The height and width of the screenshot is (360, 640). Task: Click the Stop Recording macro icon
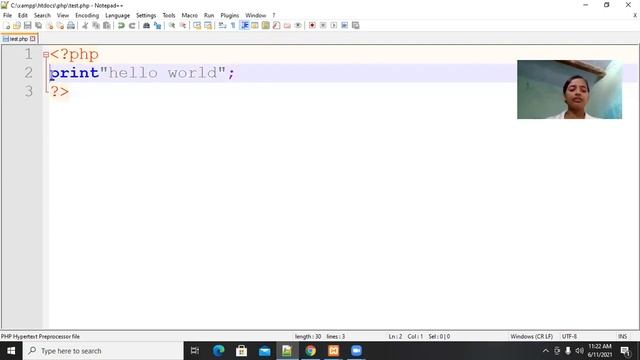tap(323, 25)
